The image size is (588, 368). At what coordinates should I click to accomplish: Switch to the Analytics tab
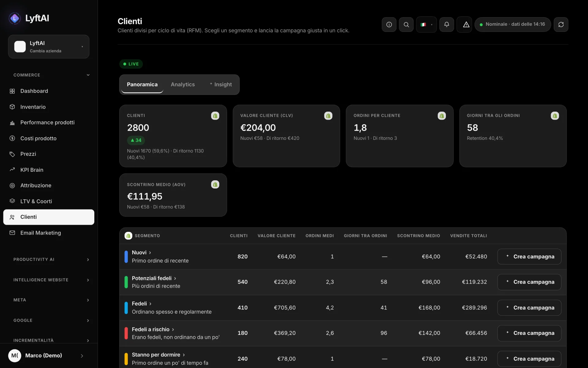click(183, 84)
